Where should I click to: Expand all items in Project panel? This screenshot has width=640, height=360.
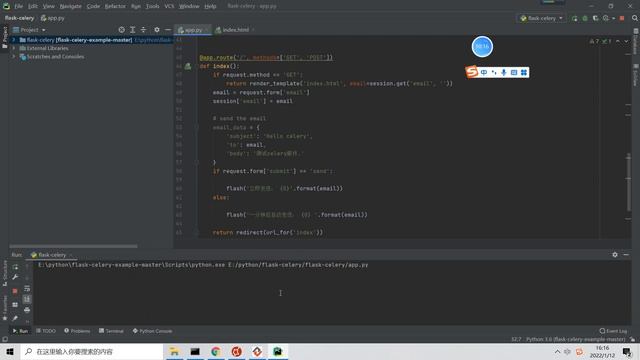133,30
